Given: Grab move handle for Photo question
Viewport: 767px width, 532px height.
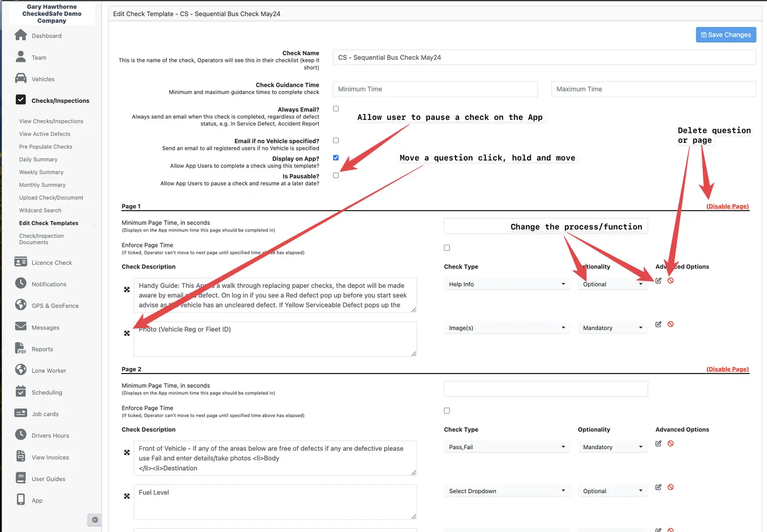Looking at the screenshot, I should pos(127,333).
